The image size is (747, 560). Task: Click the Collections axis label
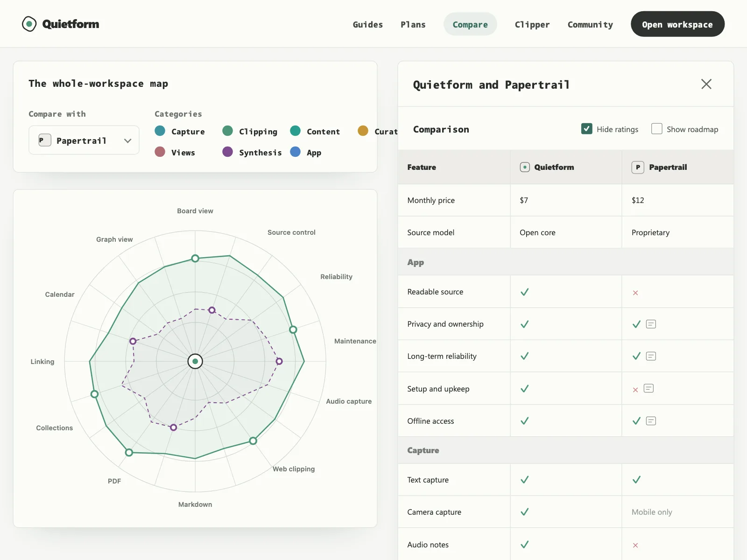coord(55,428)
